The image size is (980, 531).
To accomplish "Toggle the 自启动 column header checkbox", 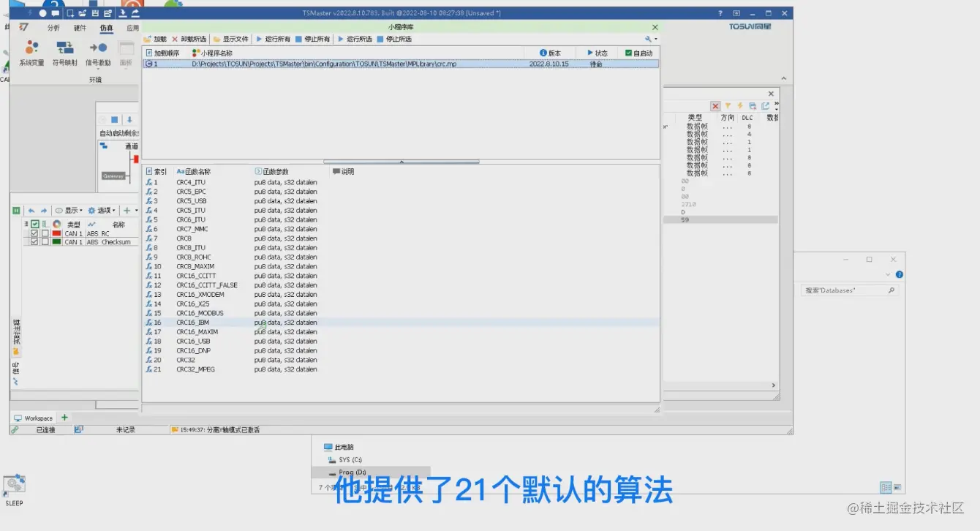I will [628, 53].
